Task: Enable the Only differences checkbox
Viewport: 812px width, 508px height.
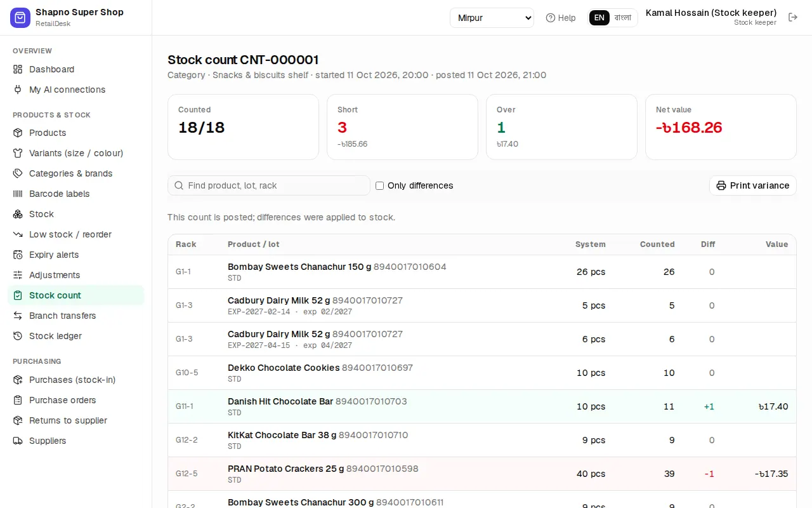Action: pos(379,185)
